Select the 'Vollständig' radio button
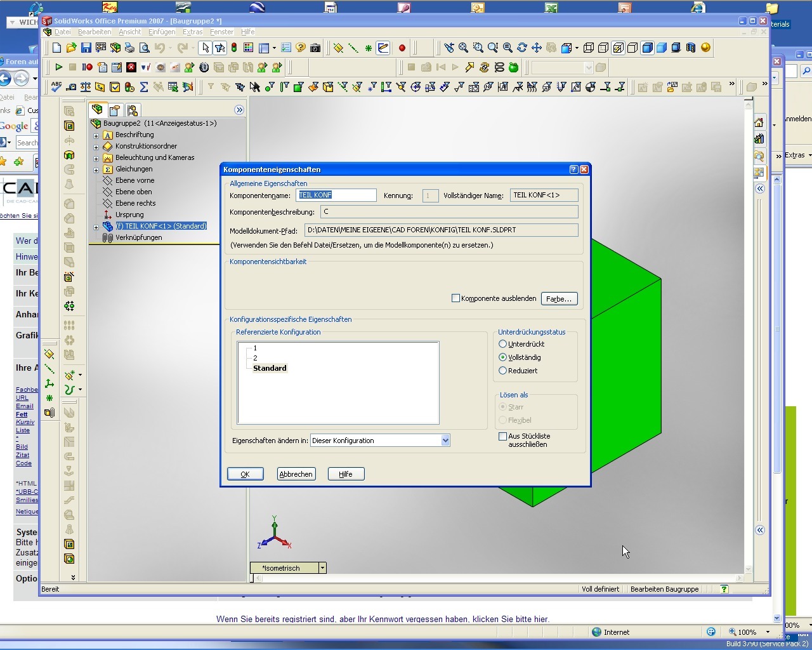This screenshot has width=812, height=650. [x=502, y=357]
